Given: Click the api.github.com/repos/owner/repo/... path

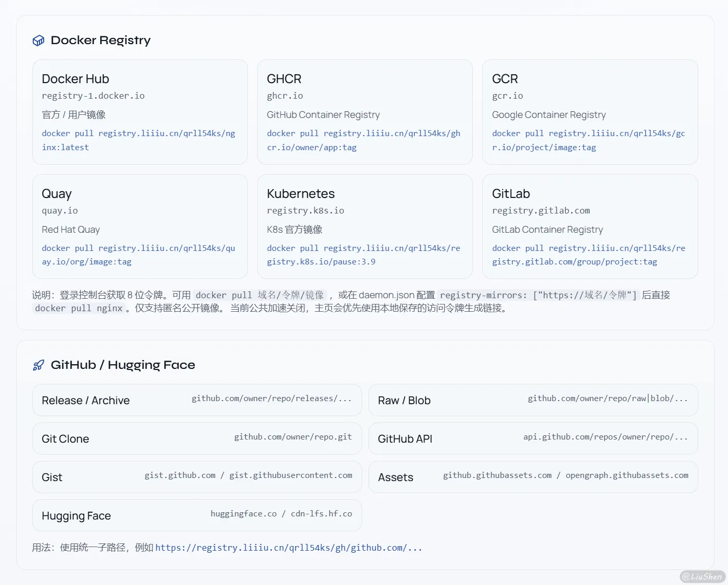Looking at the screenshot, I should coord(606,437).
